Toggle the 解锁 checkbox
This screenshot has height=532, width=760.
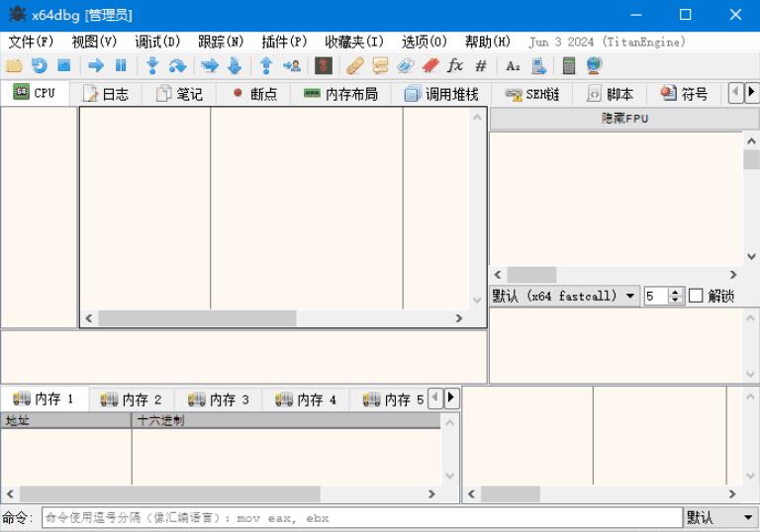(x=696, y=296)
